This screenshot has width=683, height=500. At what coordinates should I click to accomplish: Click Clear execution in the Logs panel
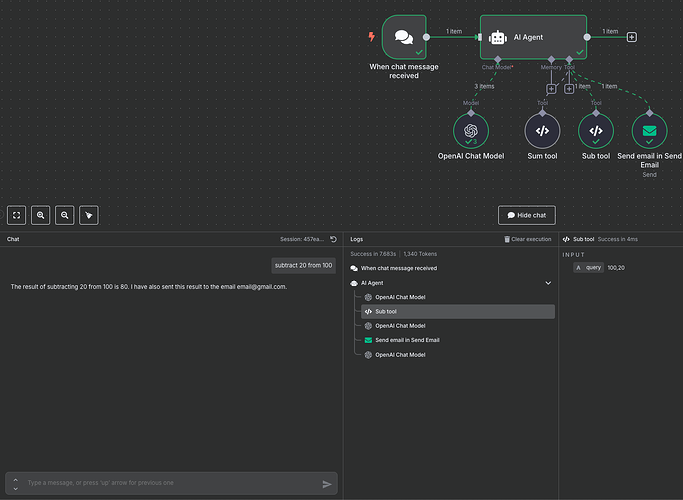(527, 239)
